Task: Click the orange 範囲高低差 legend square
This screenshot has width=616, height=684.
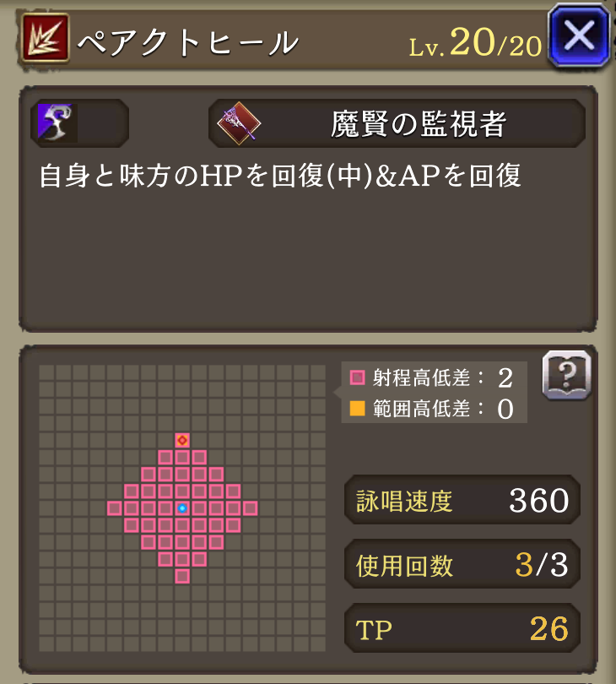Action: click(x=358, y=409)
